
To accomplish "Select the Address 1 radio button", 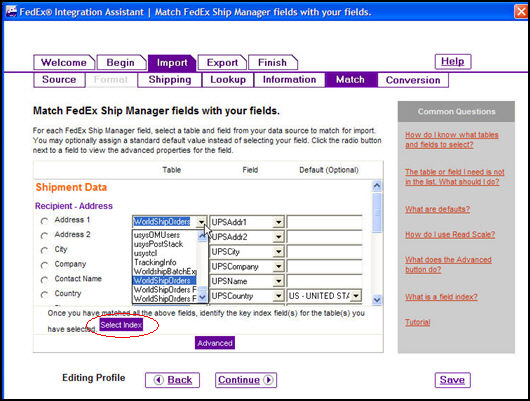I will [44, 221].
